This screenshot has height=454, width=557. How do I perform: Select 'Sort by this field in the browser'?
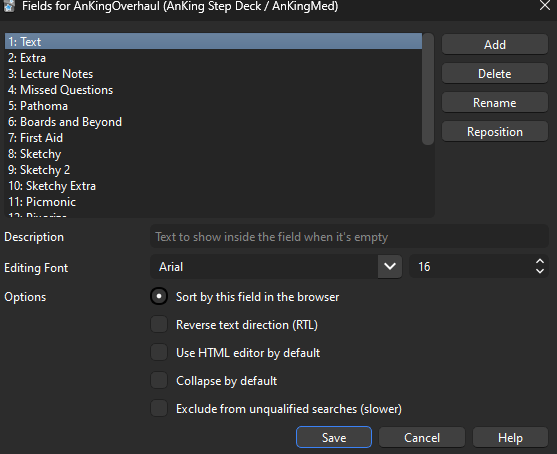159,296
